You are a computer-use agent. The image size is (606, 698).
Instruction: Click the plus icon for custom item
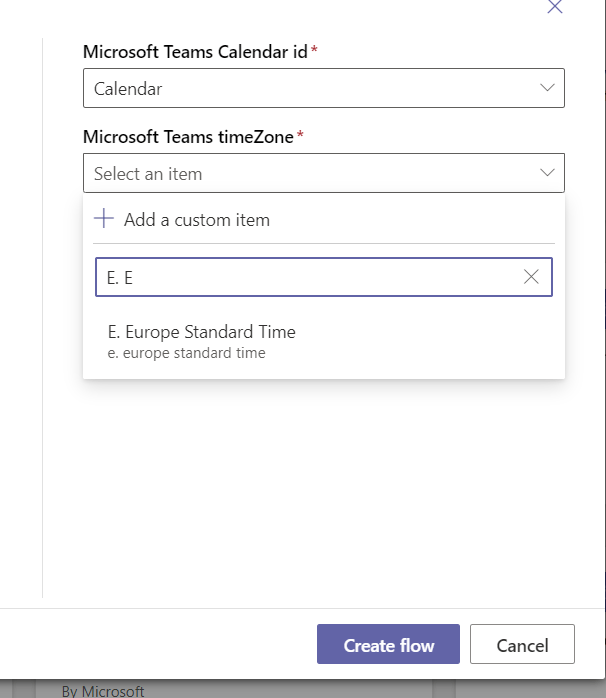[103, 219]
